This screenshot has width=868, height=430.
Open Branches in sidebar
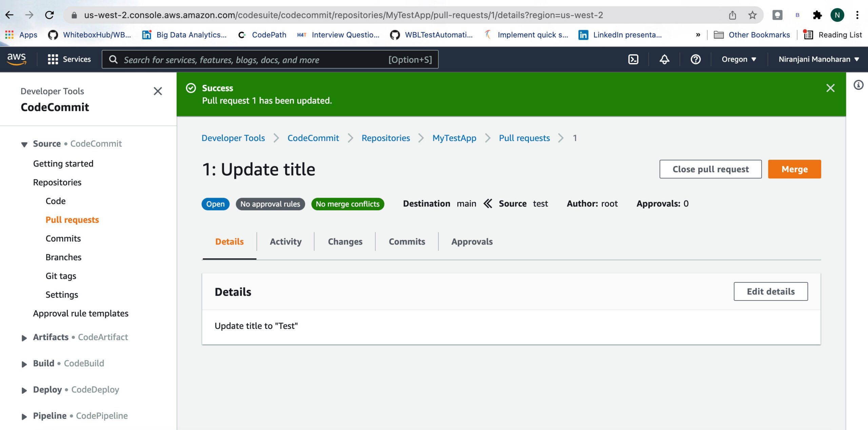tap(63, 257)
